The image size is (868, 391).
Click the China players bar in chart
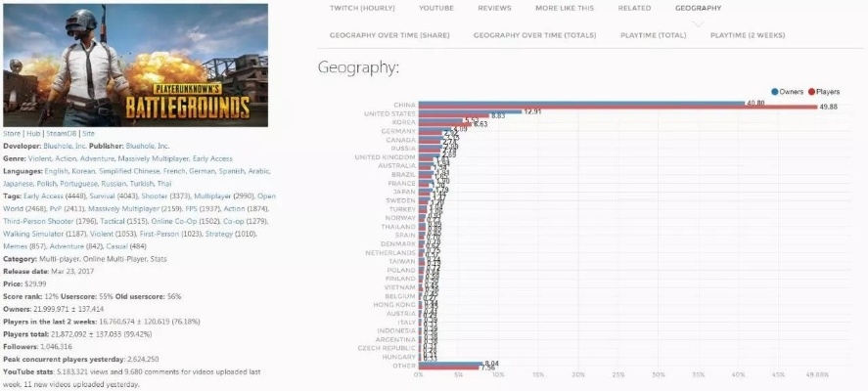click(617, 108)
